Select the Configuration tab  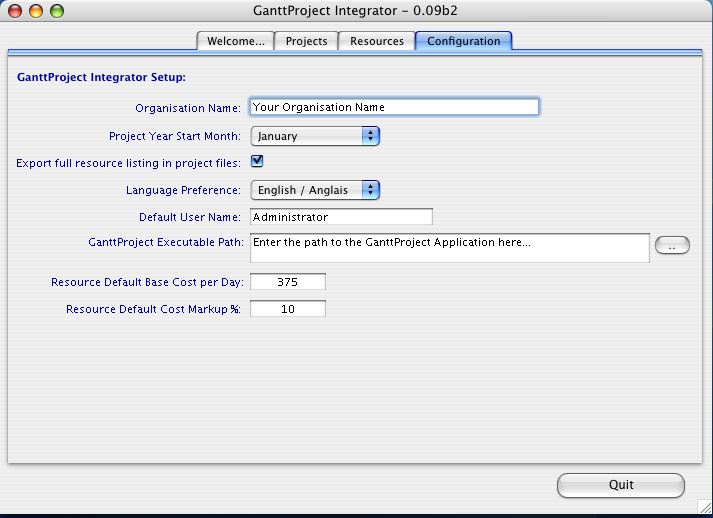click(463, 41)
